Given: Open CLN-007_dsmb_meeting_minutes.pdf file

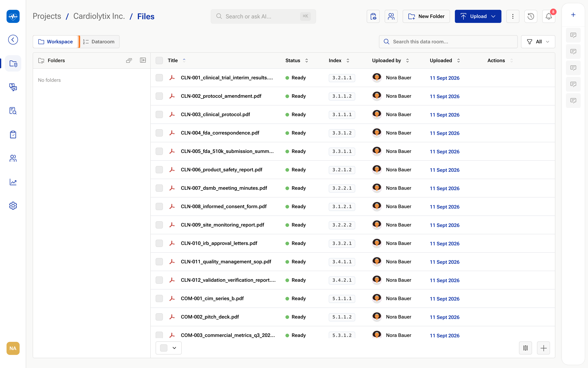Looking at the screenshot, I should pyautogui.click(x=224, y=188).
